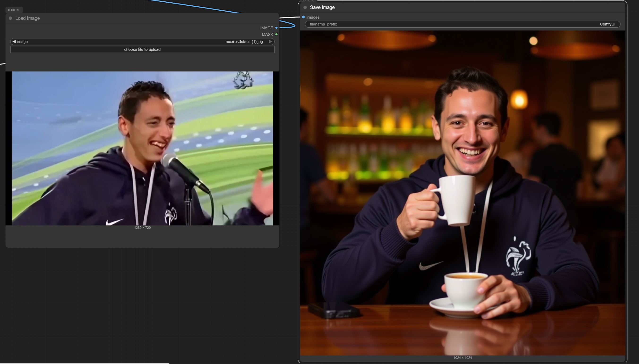Viewport: 639px width, 364px height.
Task: Select the Save Image node title
Action: pos(322,8)
